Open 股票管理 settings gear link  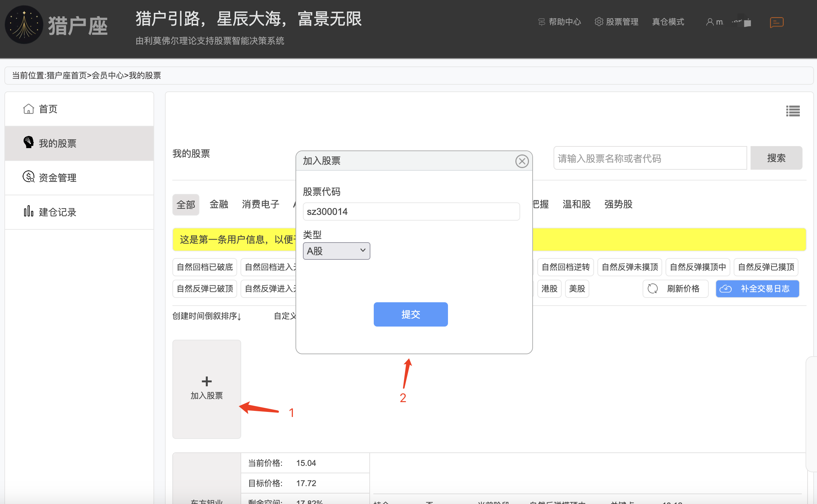[616, 22]
